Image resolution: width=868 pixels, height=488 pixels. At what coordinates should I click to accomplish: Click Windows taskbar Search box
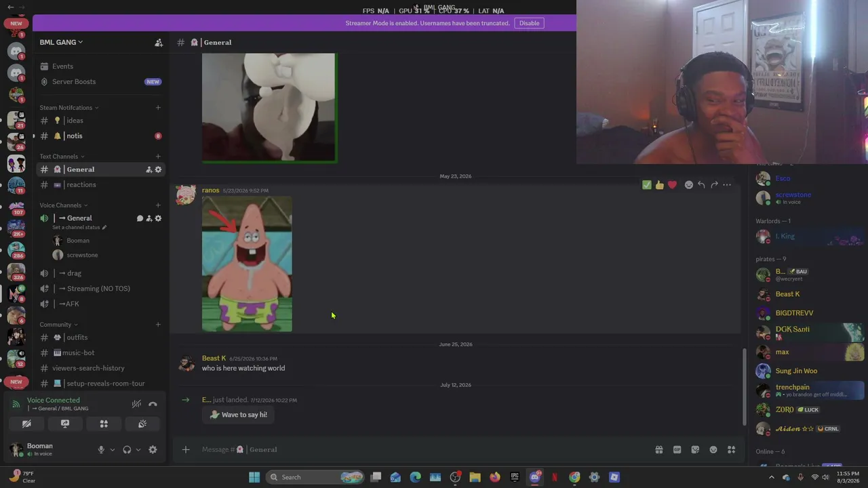click(316, 477)
